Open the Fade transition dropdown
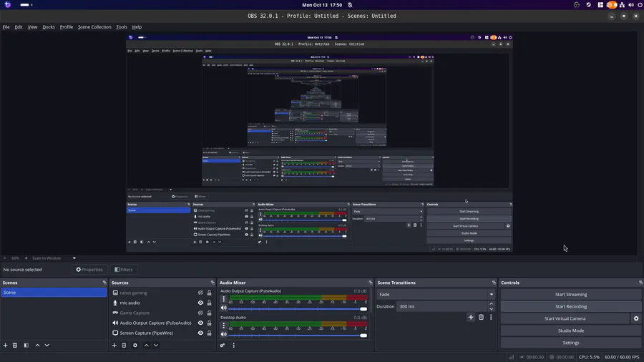The width and height of the screenshot is (644, 362). [x=436, y=294]
